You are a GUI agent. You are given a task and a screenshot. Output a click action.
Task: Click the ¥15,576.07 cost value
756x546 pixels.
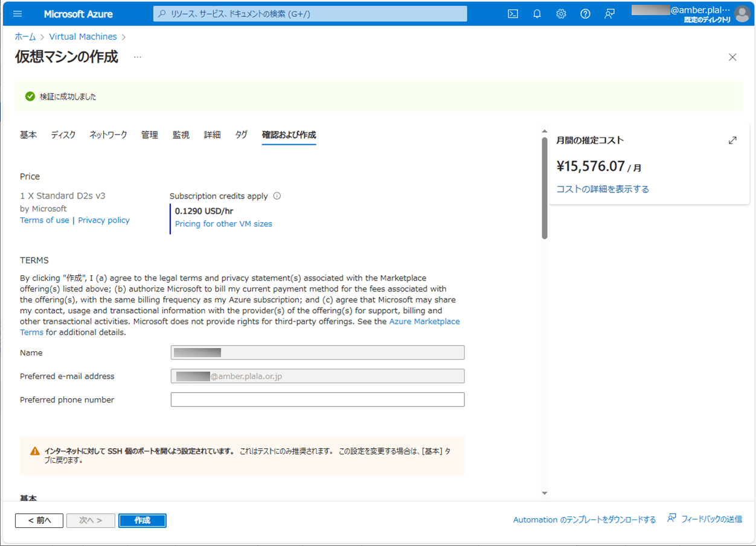point(591,166)
